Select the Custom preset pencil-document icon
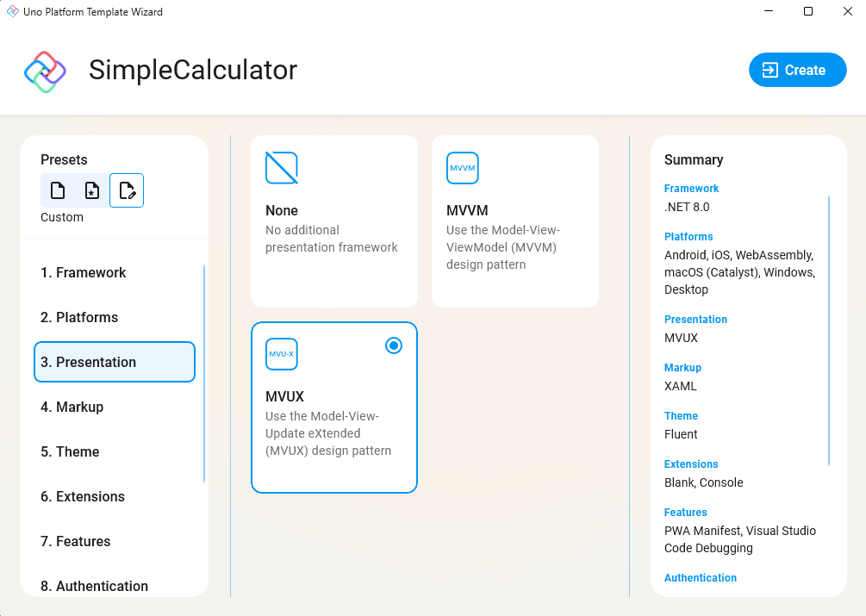This screenshot has height=616, width=866. (127, 190)
